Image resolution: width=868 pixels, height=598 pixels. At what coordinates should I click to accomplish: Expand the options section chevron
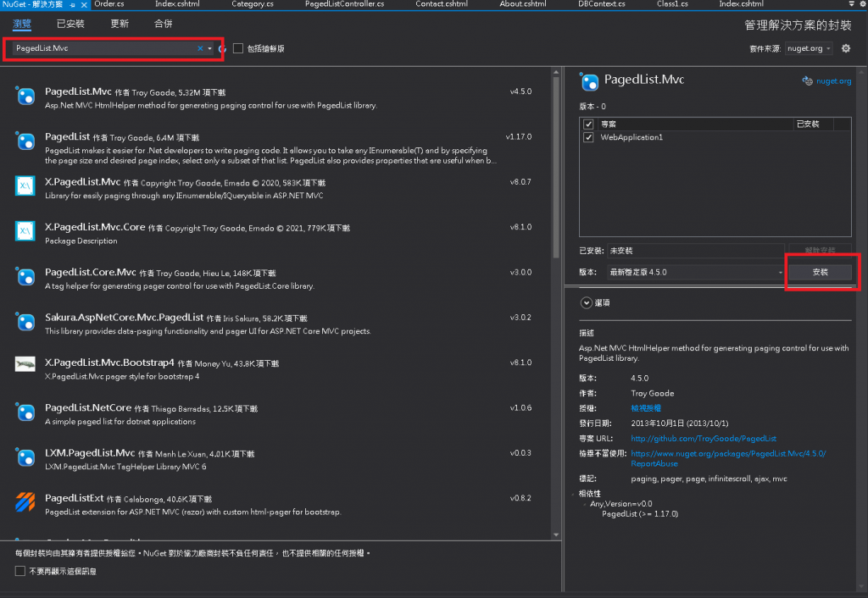coord(587,302)
